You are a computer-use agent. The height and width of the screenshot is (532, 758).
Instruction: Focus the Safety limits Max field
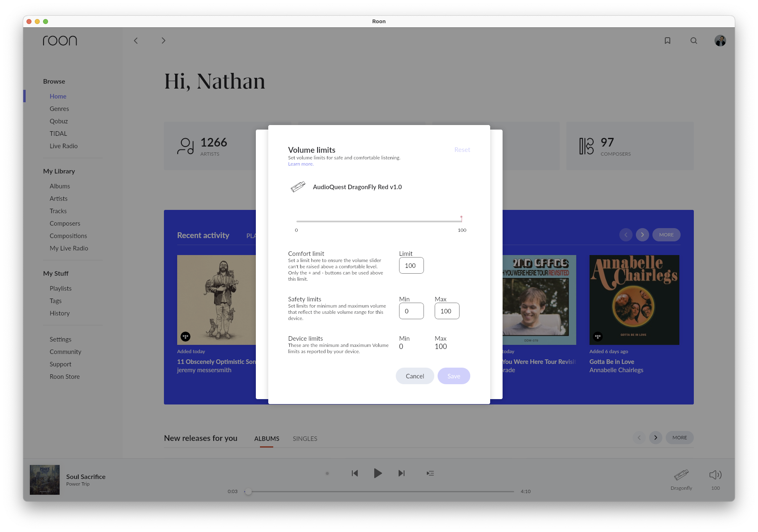pos(447,311)
